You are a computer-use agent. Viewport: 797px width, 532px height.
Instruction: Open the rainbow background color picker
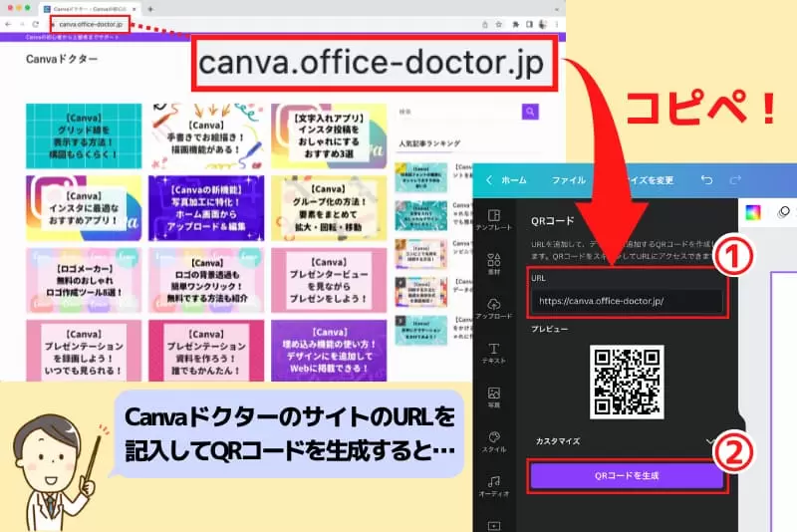[x=753, y=212]
